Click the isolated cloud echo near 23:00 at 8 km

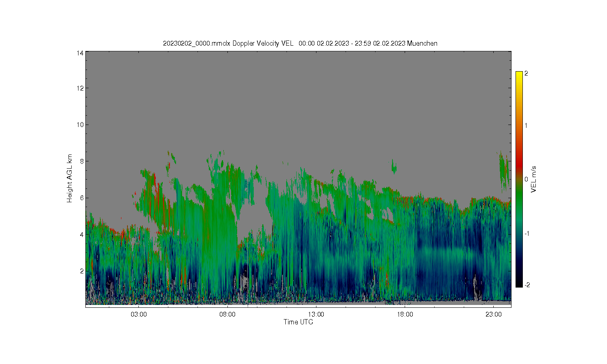[x=503, y=172]
